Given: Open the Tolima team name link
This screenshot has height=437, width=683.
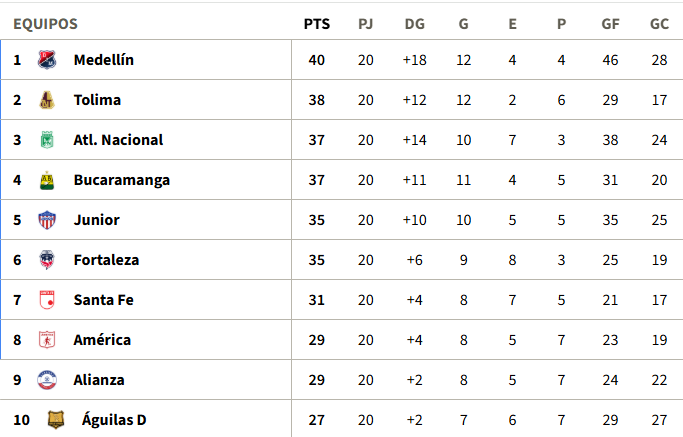Looking at the screenshot, I should point(97,100).
